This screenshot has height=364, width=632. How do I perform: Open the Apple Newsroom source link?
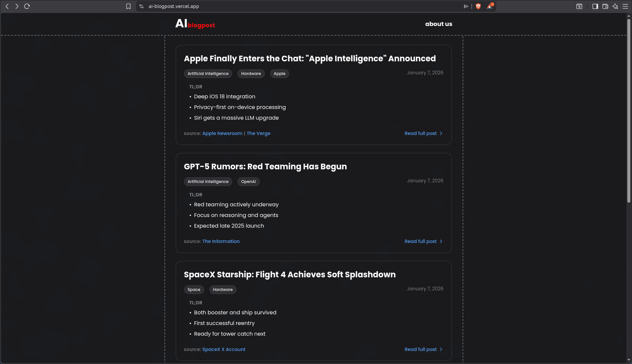click(x=222, y=133)
